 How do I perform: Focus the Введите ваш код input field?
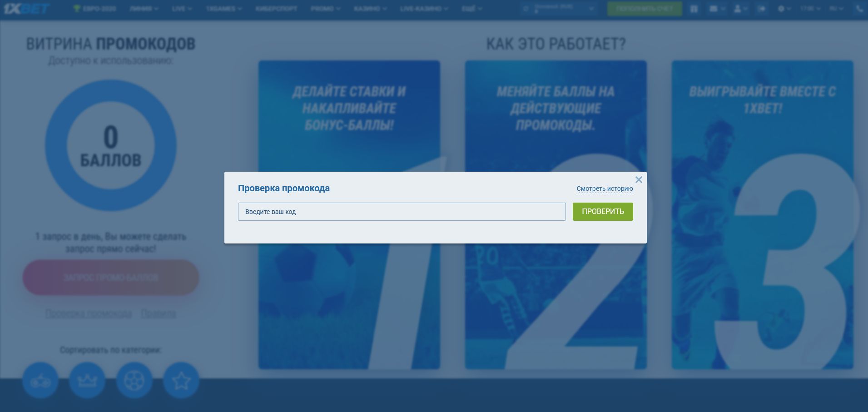coord(402,212)
